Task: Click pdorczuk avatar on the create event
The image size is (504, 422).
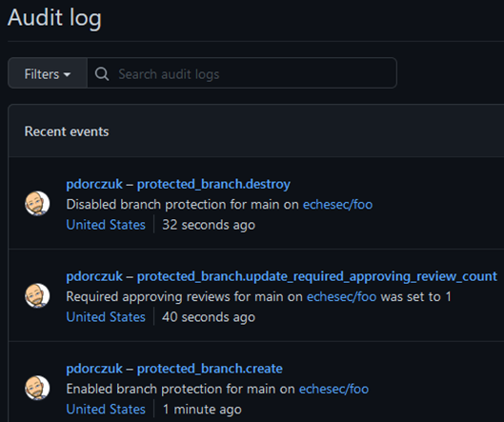Action: point(37,388)
